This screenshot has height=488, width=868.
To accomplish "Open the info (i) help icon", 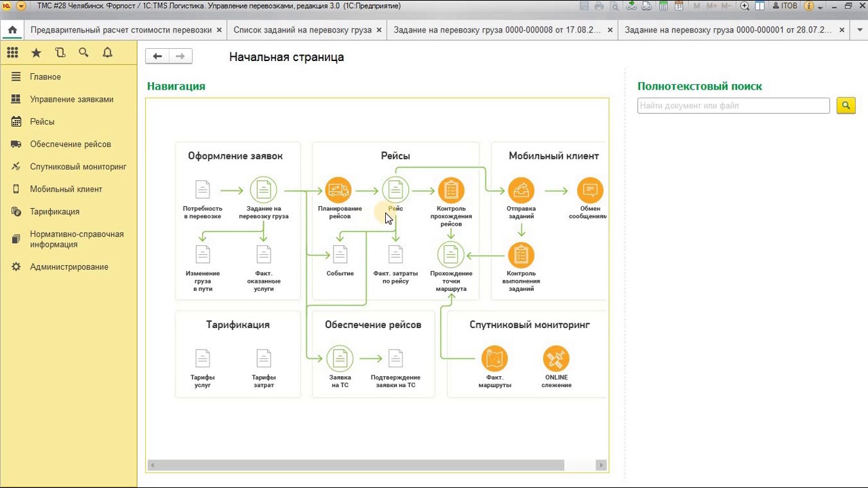I will 808,6.
